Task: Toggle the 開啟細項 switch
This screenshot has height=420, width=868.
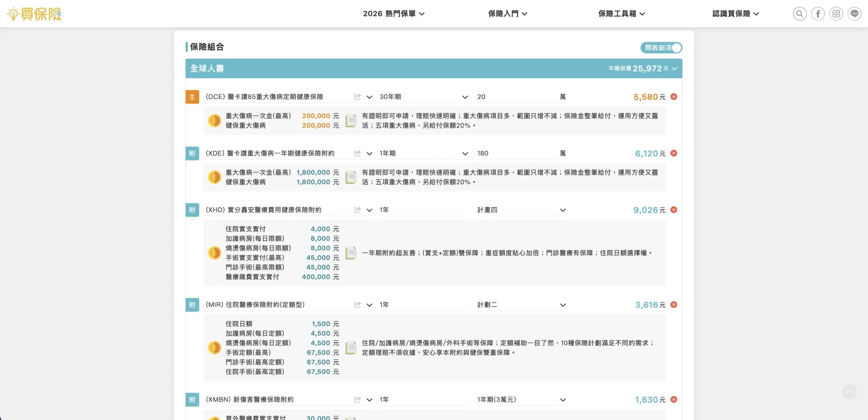Action: (661, 47)
